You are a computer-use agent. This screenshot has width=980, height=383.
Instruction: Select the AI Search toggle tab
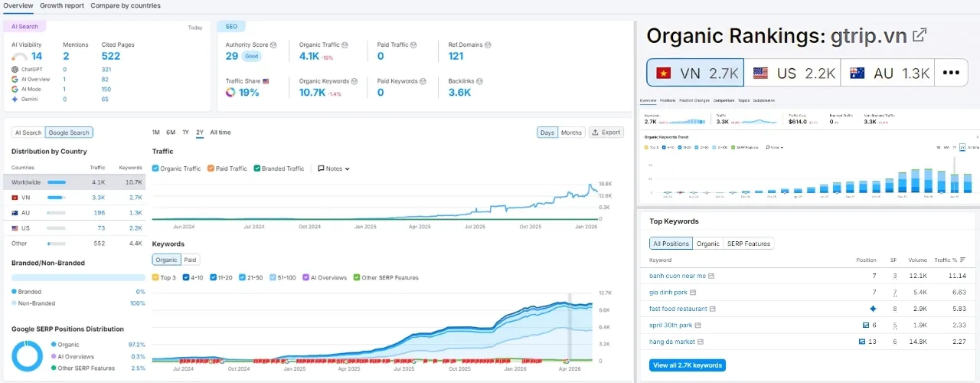28,133
